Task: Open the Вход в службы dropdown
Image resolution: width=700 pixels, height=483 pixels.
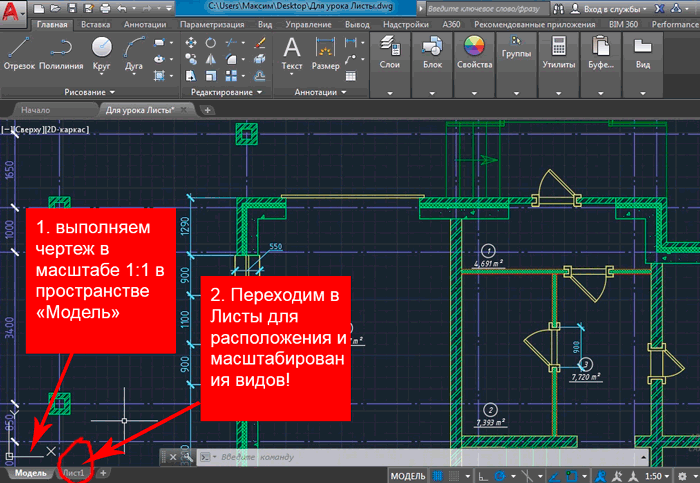Action: (x=615, y=9)
